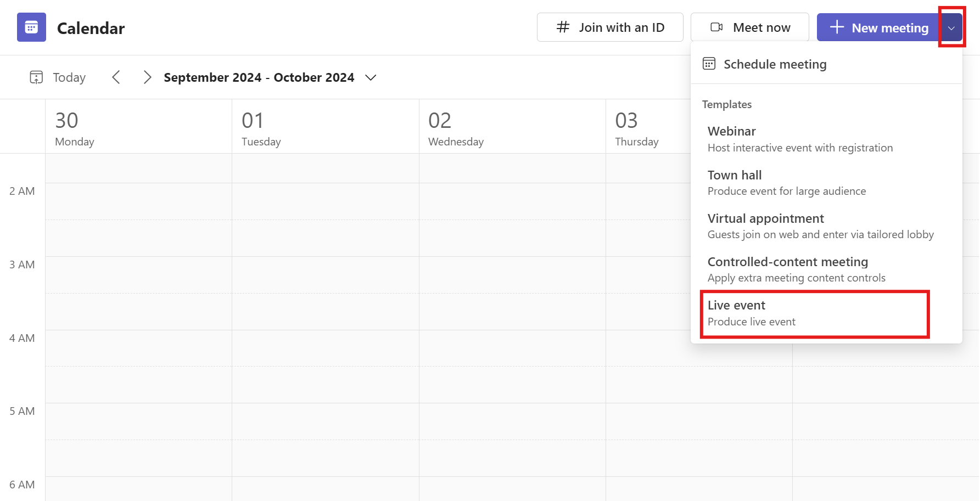980x501 pixels.
Task: Select the Town hall template
Action: (x=826, y=183)
